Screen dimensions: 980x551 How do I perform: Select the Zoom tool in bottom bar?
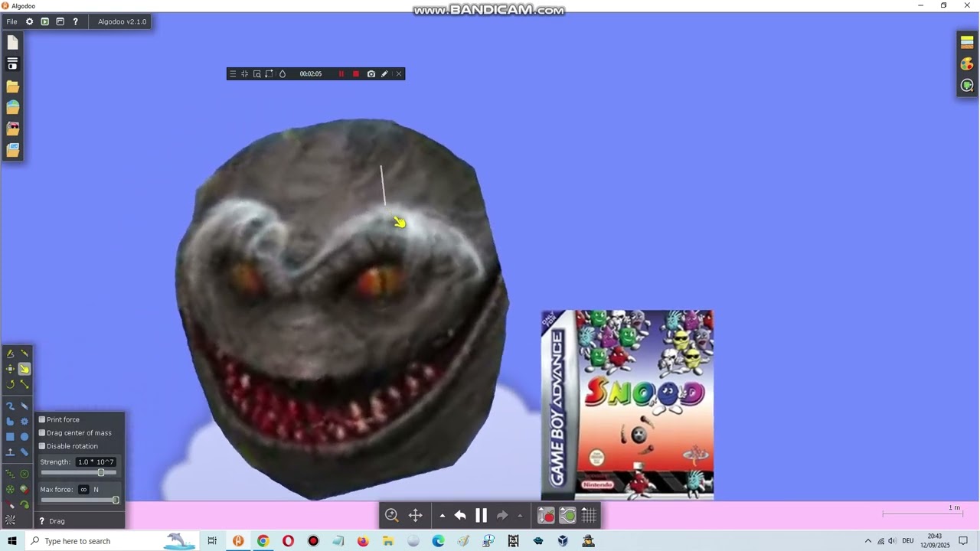pyautogui.click(x=392, y=515)
